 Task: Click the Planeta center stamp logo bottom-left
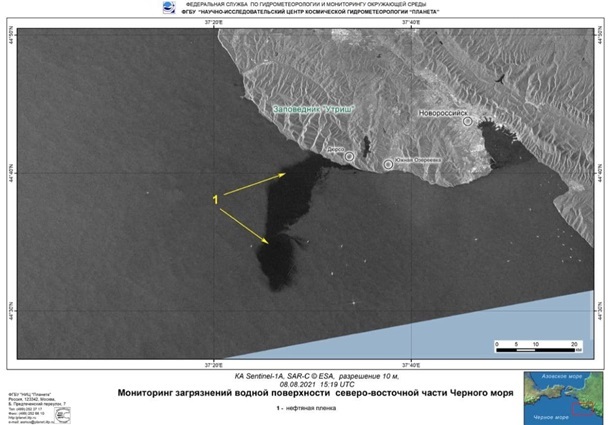[x=63, y=415]
